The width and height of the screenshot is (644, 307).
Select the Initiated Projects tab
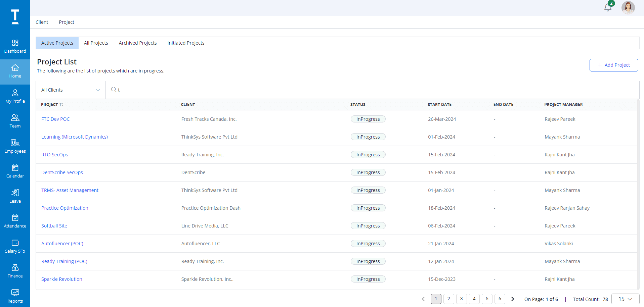point(186,43)
